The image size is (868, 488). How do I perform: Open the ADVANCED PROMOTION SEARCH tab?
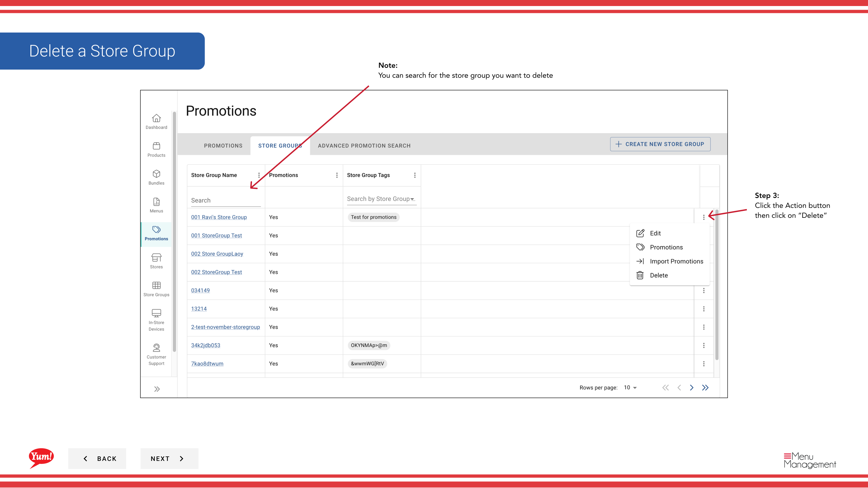point(364,145)
